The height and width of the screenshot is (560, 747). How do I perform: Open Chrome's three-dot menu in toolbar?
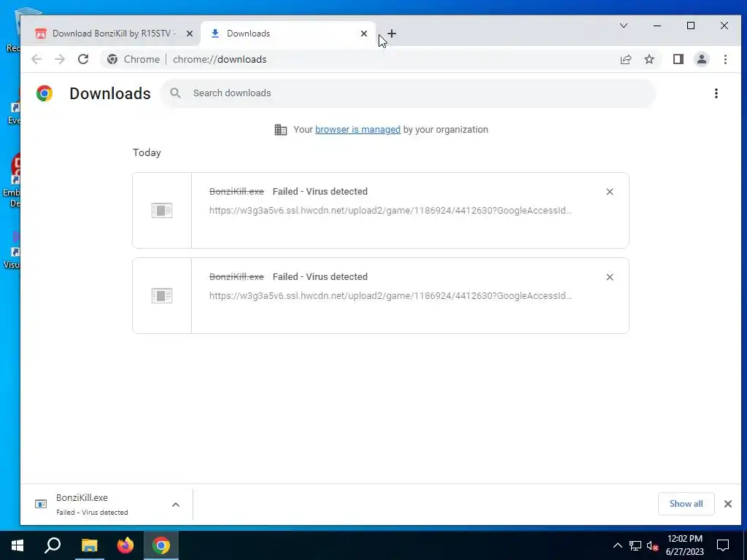[725, 59]
